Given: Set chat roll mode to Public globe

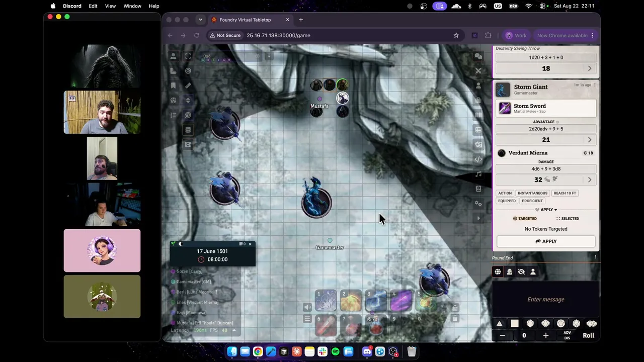Looking at the screenshot, I should click(498, 272).
